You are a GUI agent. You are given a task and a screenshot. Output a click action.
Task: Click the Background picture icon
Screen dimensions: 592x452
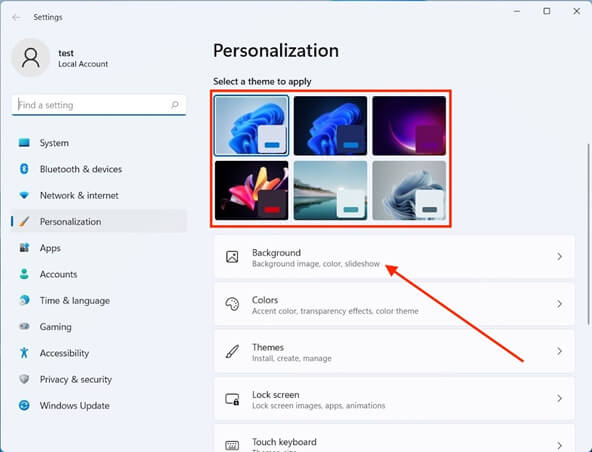232,257
